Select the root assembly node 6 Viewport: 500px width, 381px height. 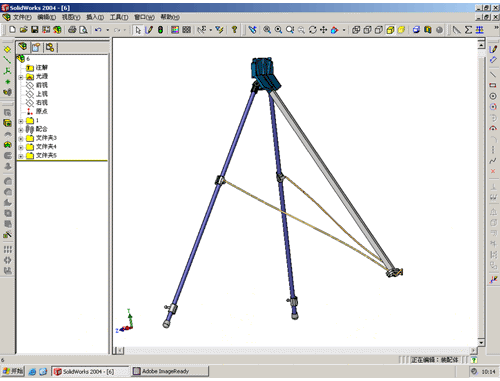[x=28, y=59]
